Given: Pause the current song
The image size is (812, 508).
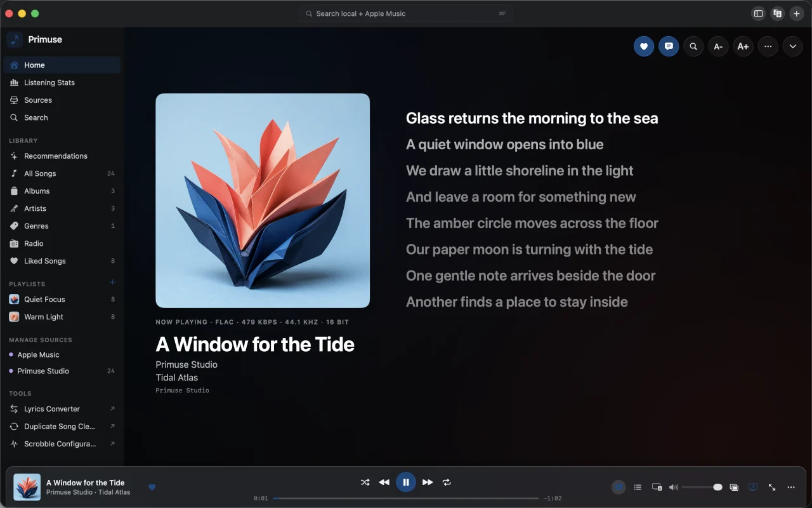Looking at the screenshot, I should tap(406, 483).
